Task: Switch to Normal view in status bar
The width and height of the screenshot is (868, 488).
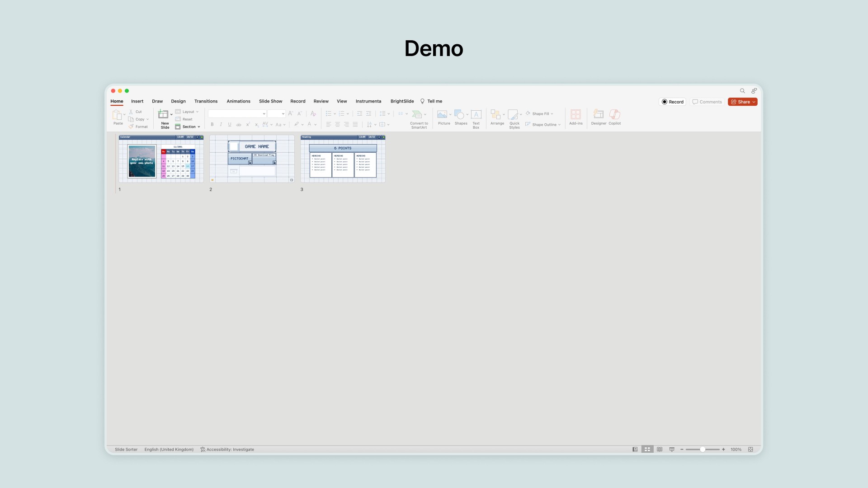Action: 635,450
